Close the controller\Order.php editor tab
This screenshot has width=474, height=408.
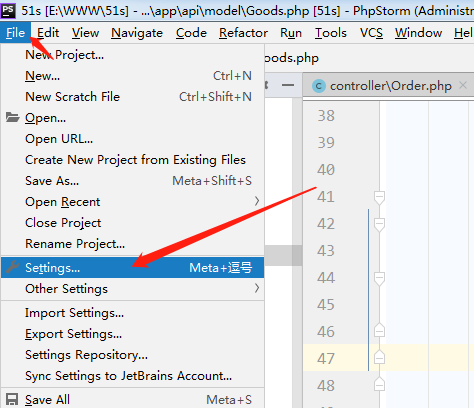(463, 85)
